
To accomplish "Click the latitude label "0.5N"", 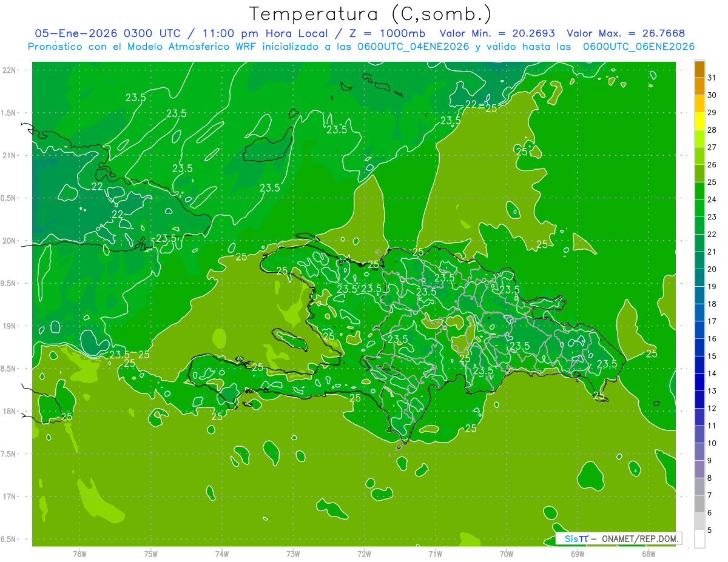I will pos(9,198).
